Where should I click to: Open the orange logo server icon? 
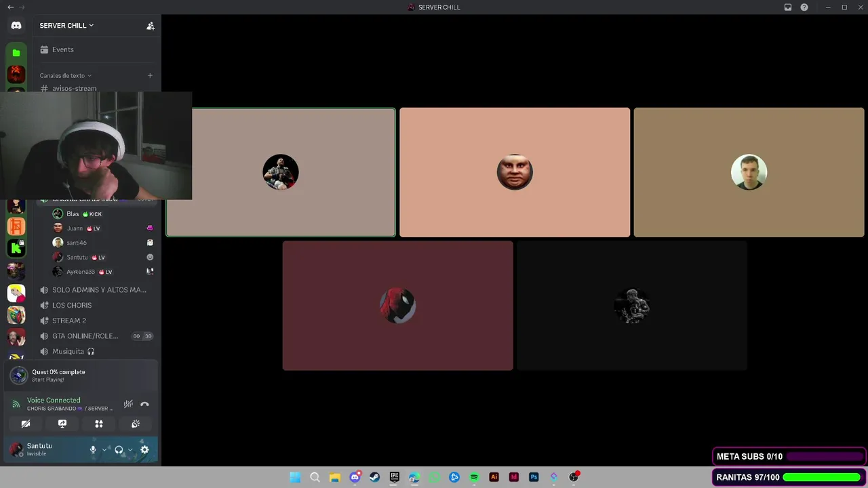[16, 226]
